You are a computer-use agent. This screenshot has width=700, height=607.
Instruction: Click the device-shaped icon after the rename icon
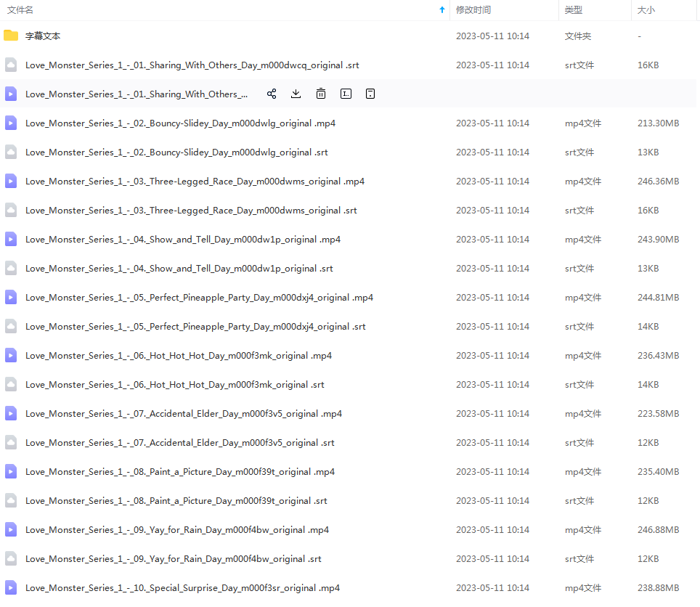click(370, 94)
